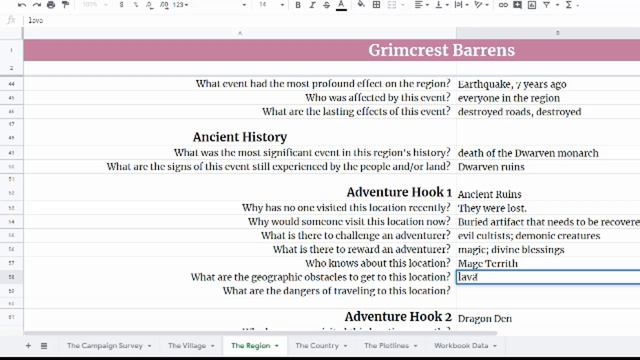Switch to The Country tab
Viewport: 640px width, 360px height.
click(317, 346)
